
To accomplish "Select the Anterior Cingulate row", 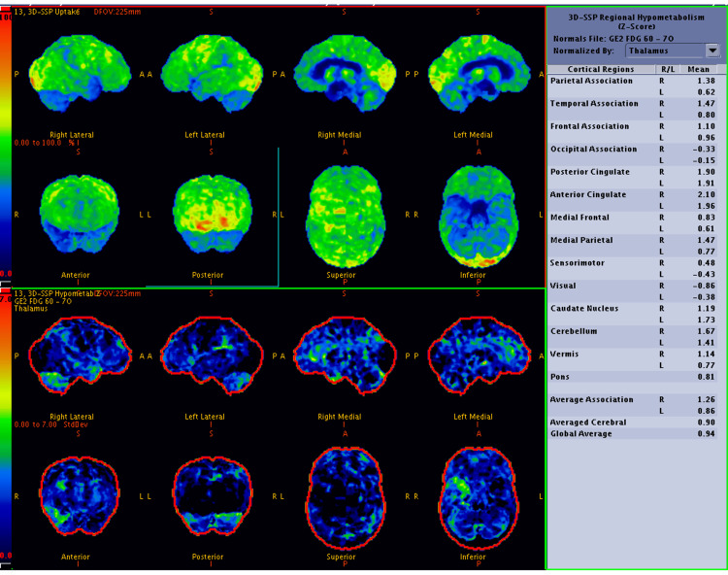I will (632, 200).
